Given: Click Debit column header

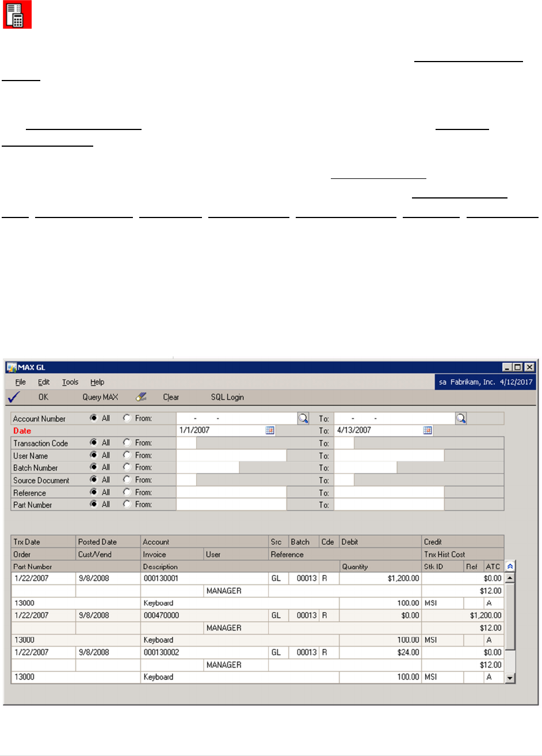Looking at the screenshot, I should pos(380,542).
